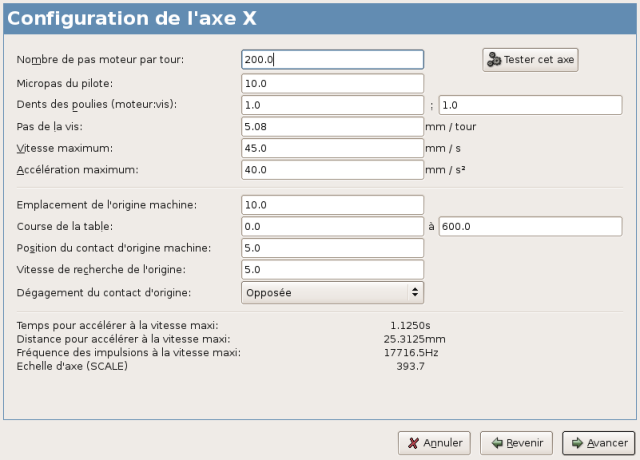Image resolution: width=640 pixels, height=460 pixels.
Task: Click the Micropas du pilote field
Action: [332, 83]
